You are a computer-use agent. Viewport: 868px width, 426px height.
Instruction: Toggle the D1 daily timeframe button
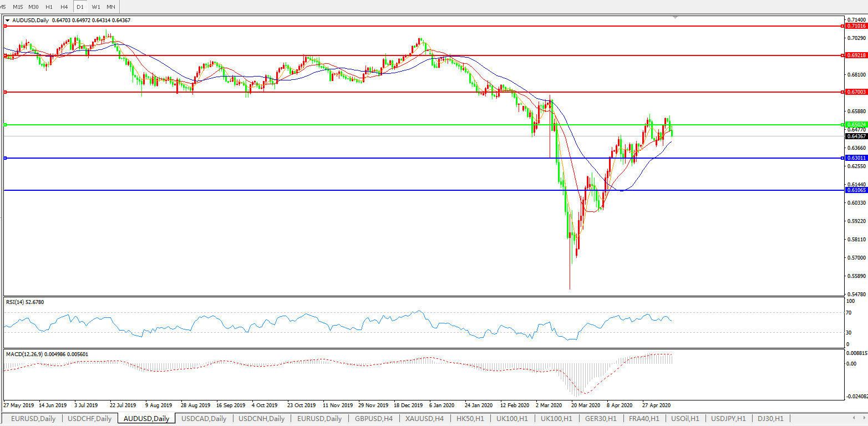(x=80, y=7)
